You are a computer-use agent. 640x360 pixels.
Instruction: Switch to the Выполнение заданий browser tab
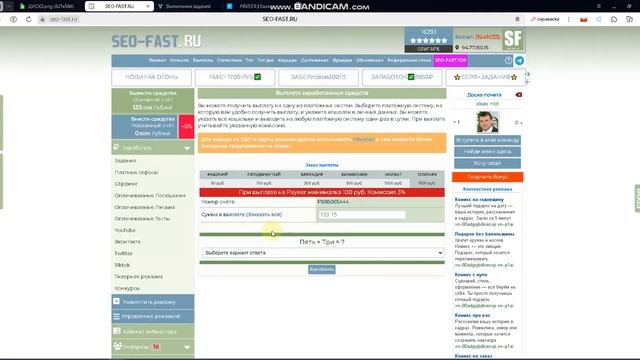187,6
